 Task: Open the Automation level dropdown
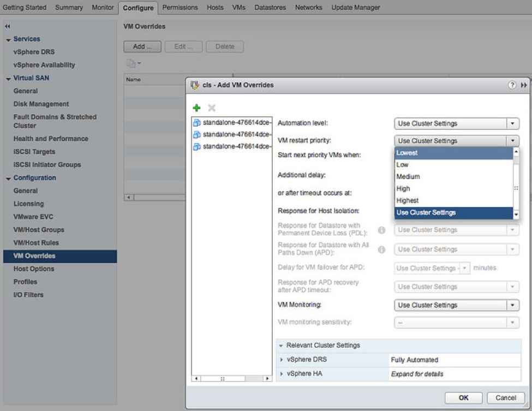click(456, 123)
